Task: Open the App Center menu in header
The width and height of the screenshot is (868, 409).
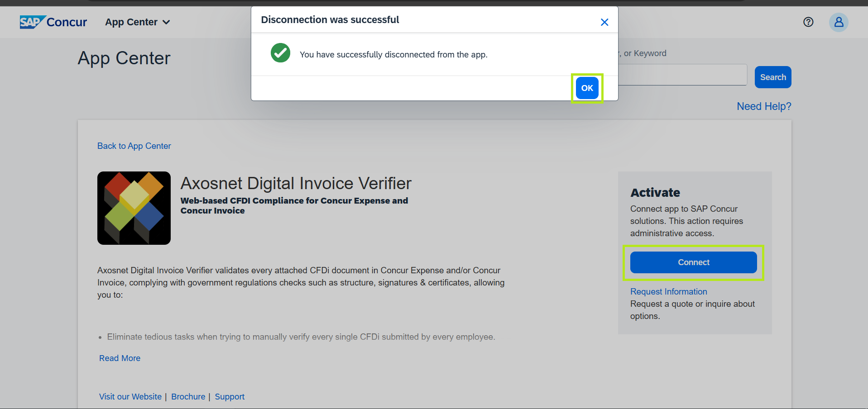Action: pyautogui.click(x=131, y=22)
